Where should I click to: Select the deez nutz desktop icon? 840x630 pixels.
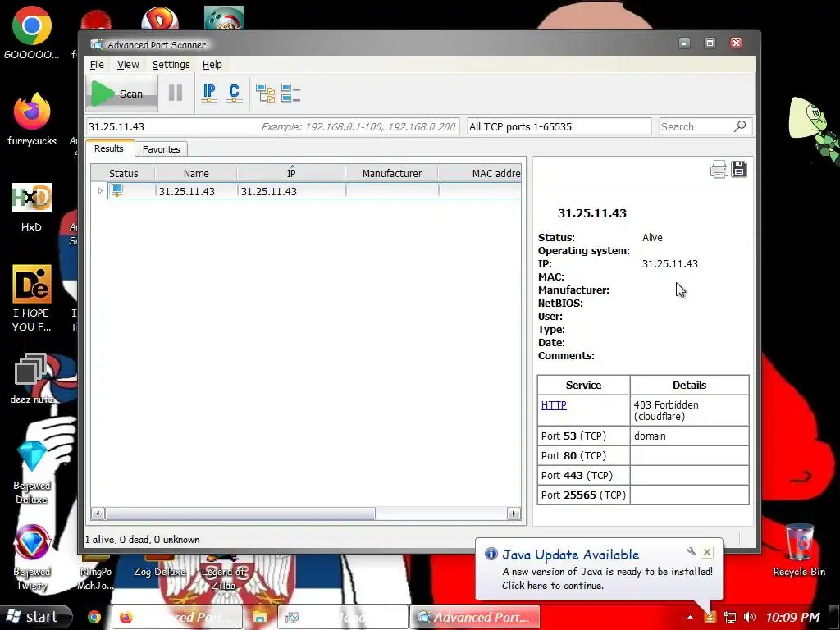[x=32, y=379]
